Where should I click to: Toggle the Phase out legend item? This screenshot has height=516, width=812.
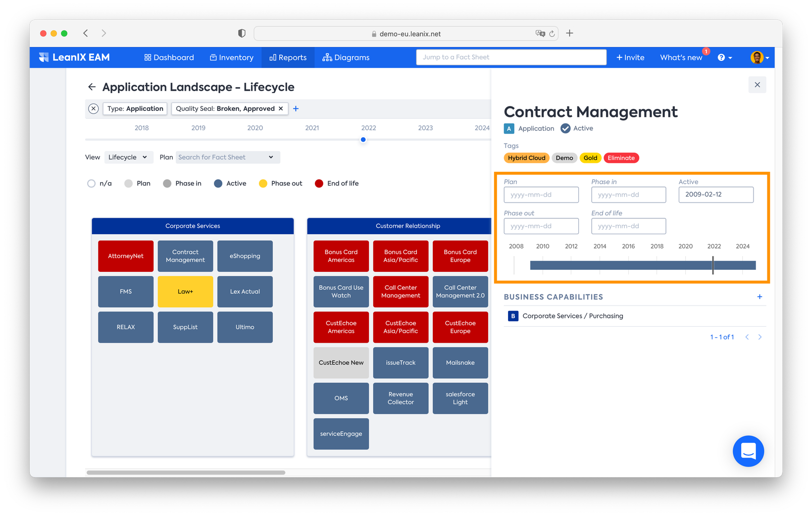[281, 183]
